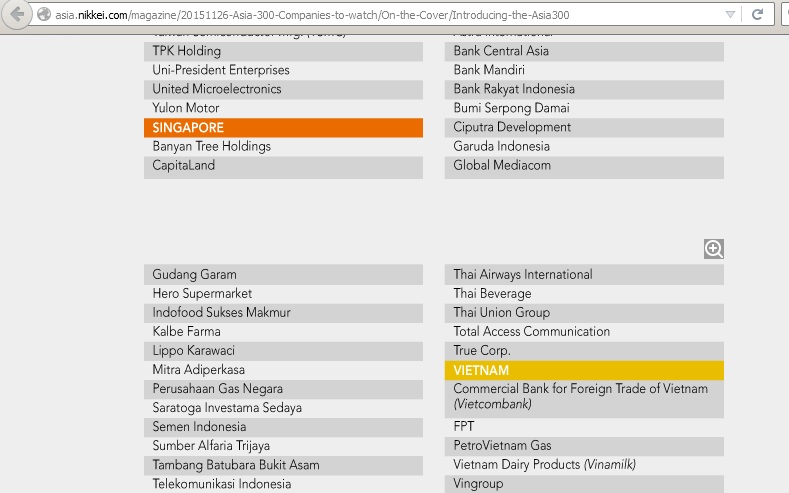Click the browser back arrow button
789x493 pixels.
point(16,15)
